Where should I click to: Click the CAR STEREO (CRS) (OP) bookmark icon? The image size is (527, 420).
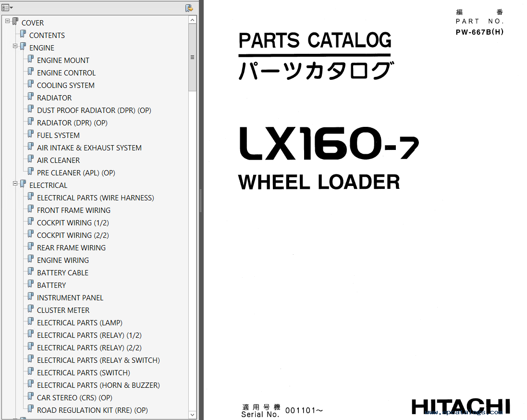tap(31, 396)
